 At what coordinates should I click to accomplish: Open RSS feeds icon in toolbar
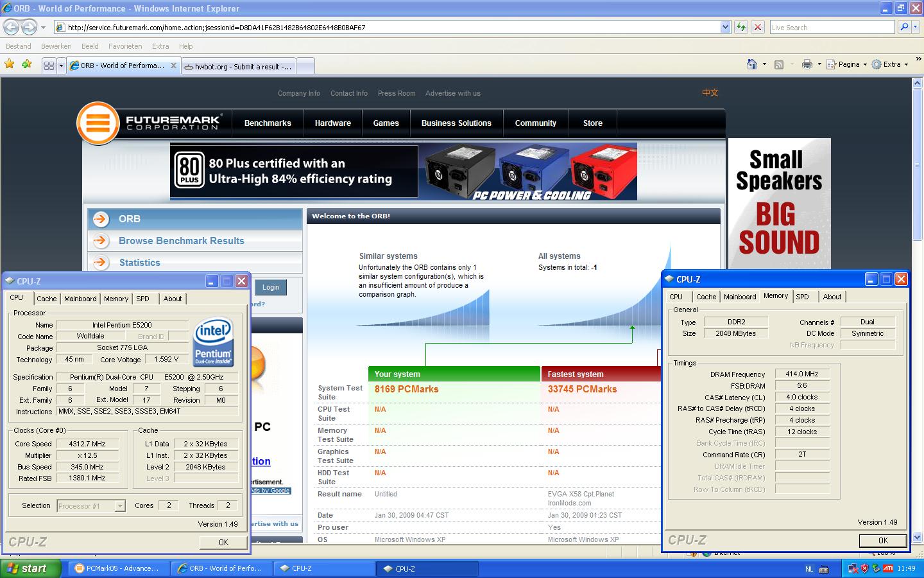coord(779,64)
